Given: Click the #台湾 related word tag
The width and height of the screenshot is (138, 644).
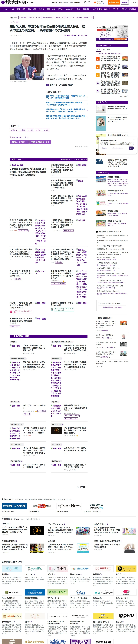Looking at the screenshot, I should [30, 130].
